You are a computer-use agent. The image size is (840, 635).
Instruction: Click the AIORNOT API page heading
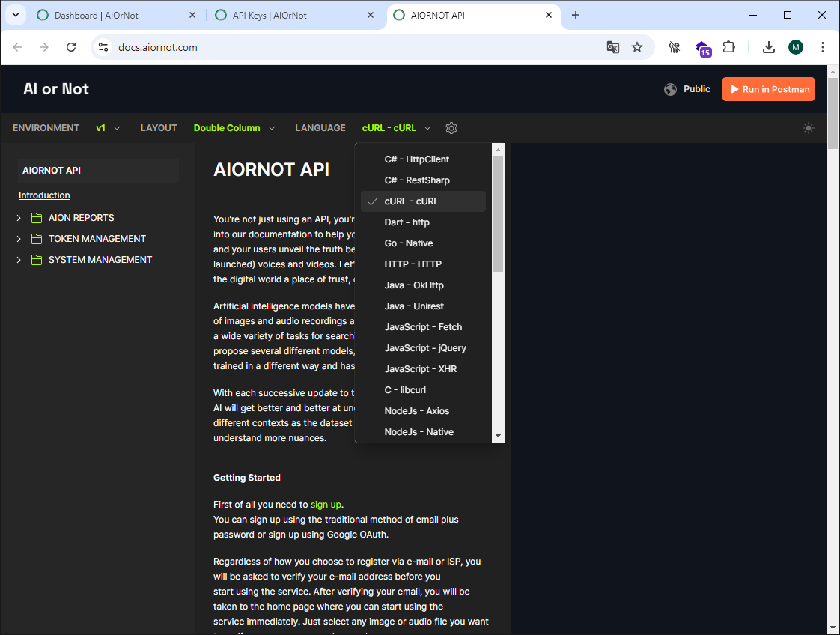click(271, 169)
